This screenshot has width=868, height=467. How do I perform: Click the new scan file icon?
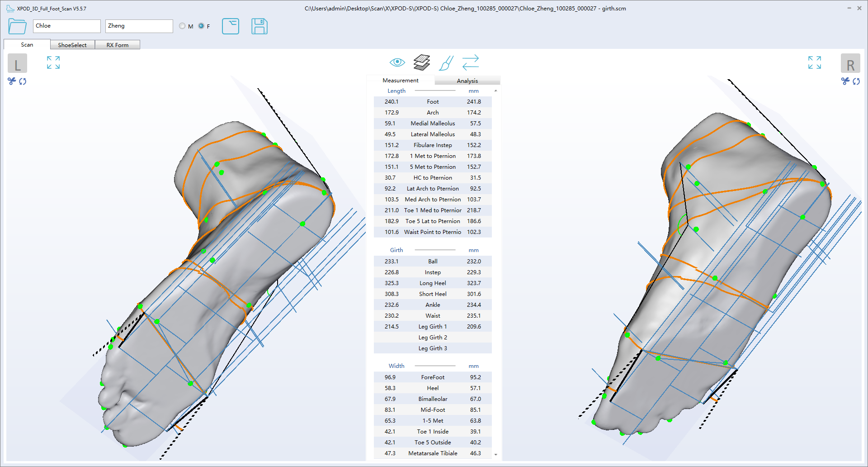[x=231, y=26]
